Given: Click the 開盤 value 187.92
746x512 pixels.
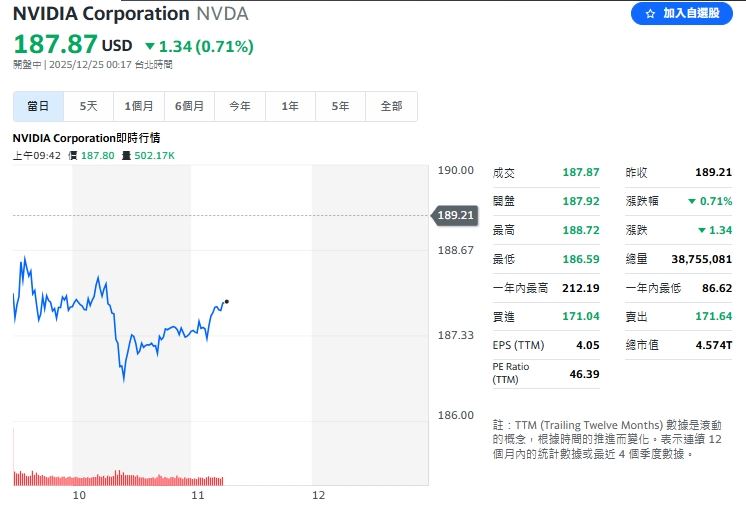Looking at the screenshot, I should click(581, 201).
